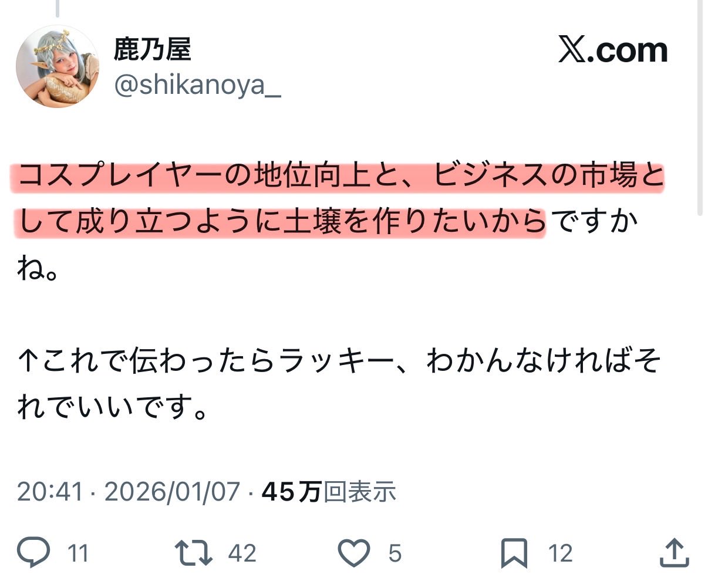
Task: Click the X.com logo
Action: click(x=613, y=50)
